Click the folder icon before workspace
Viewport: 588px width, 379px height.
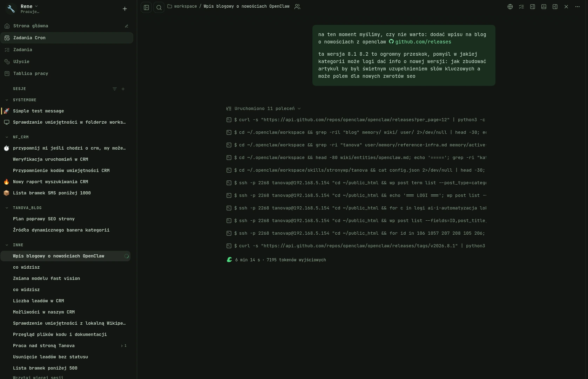click(x=170, y=6)
